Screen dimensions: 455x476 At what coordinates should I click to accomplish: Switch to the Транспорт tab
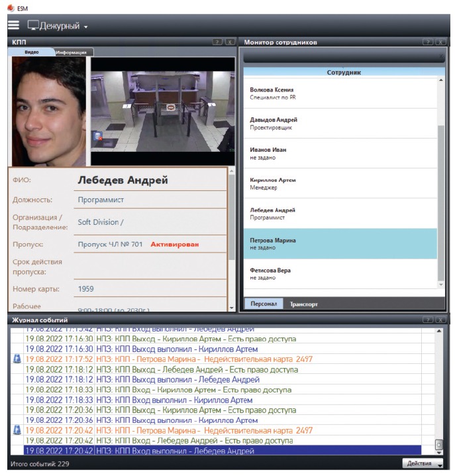pyautogui.click(x=303, y=304)
